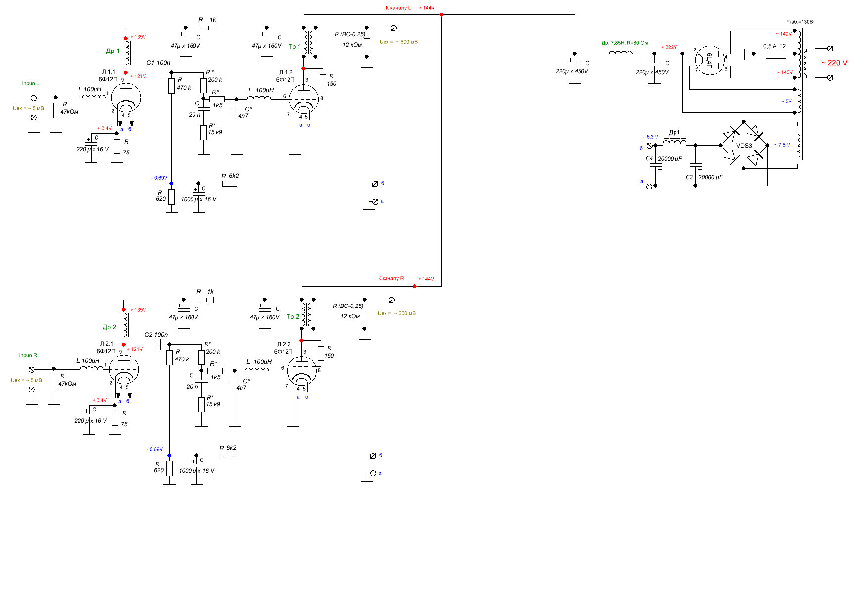Select the VDS3 diode bridge
The image size is (868, 614).
coord(744,145)
